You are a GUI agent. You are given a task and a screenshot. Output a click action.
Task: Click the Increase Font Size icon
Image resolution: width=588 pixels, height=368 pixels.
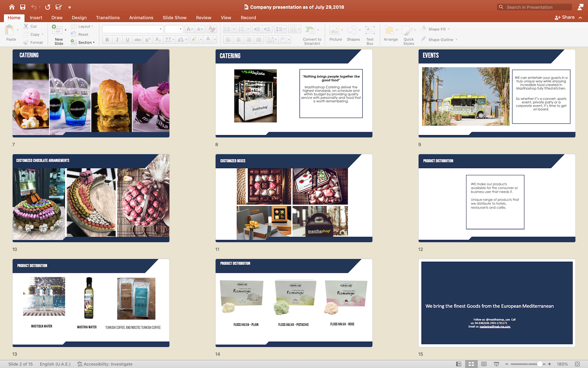coord(190,29)
